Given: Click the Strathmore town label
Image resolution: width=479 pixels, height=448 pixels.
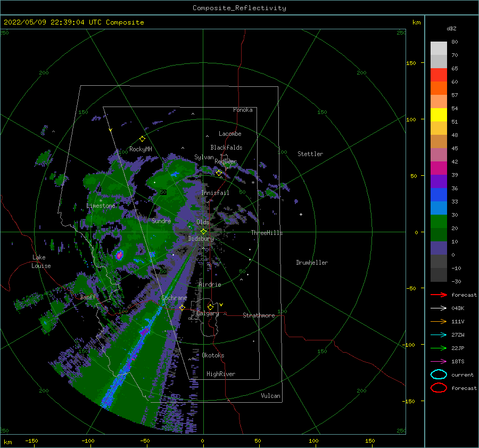Looking at the screenshot, I should click(259, 315).
